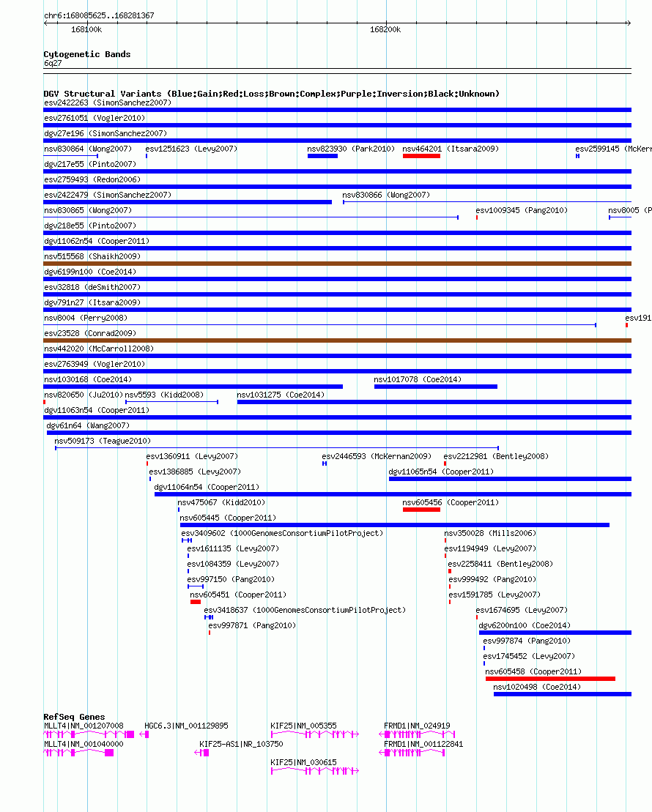Screen dimensions: 652x812
Task: Open the dgv11063n54 (Cooper2011) variant
Action: pos(97,410)
